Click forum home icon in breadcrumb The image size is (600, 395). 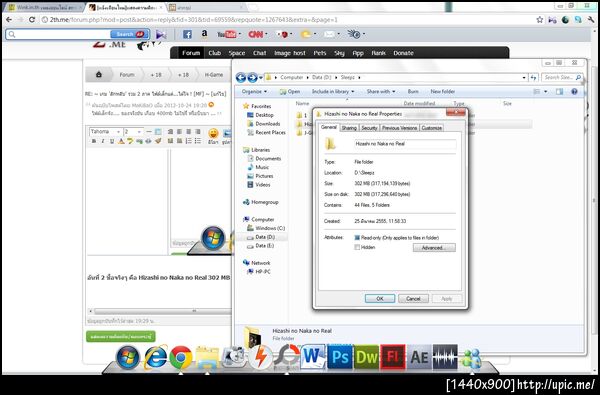click(99, 75)
